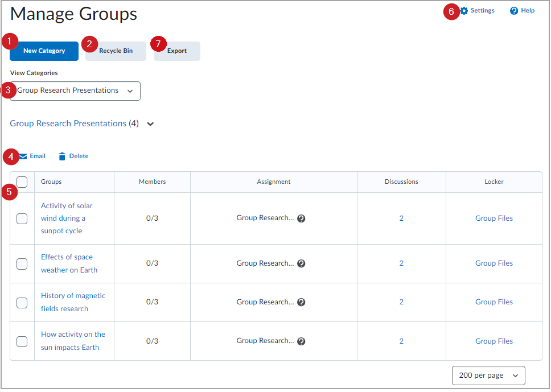Viewport: 551px width, 392px height.
Task: Open the Activity of solar wind group link
Action: pos(67,218)
